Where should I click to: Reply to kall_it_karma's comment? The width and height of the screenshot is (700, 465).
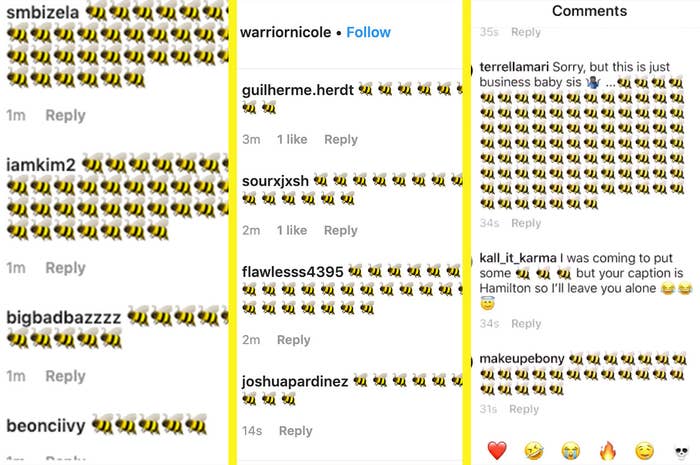[526, 324]
